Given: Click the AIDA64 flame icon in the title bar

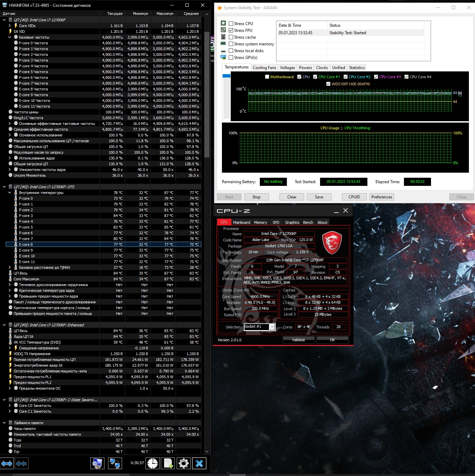Looking at the screenshot, I should (220, 7).
